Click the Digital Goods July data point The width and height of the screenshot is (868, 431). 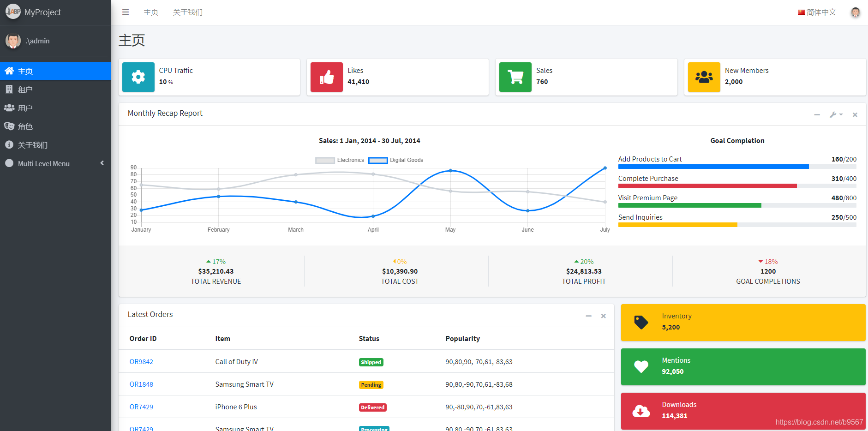[605, 168]
